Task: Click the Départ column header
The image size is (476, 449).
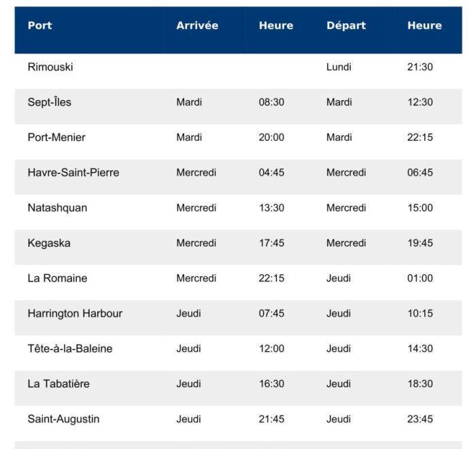Action: [346, 26]
